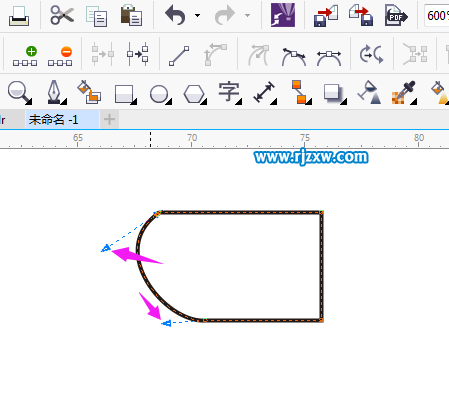This screenshot has width=449, height=397.
Task: Click the Import icon
Action: pos(326,16)
